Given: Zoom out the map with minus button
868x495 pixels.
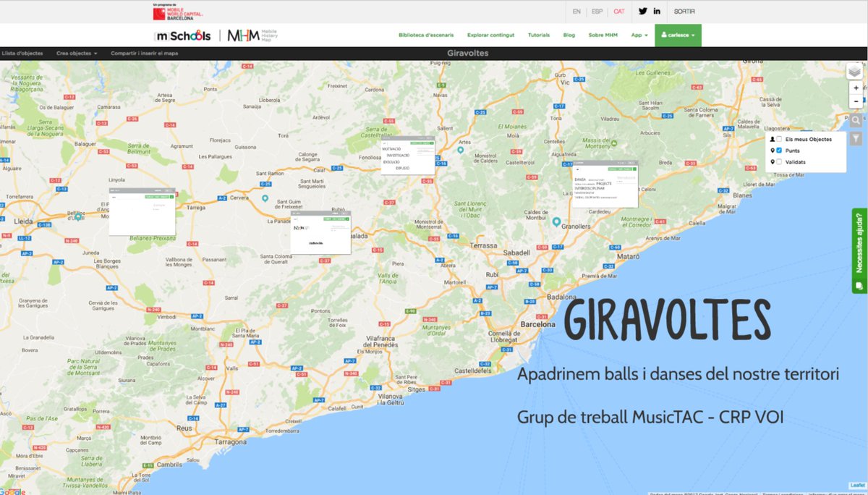Looking at the screenshot, I should coord(856,102).
